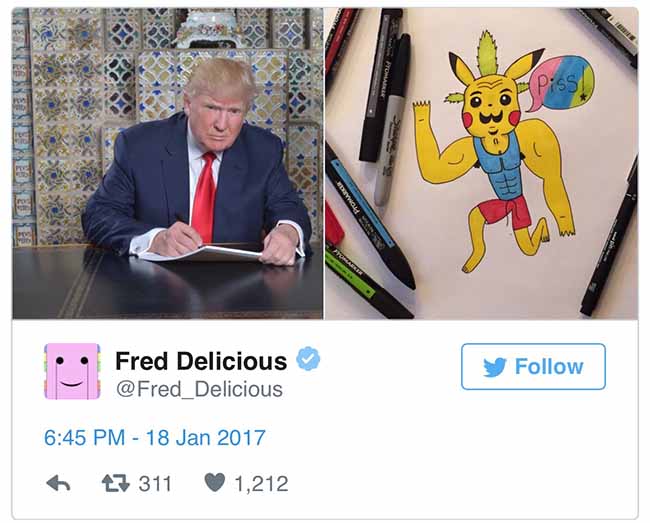Screen dimensions: 650x523
Task: Click the Follow button
Action: (533, 367)
